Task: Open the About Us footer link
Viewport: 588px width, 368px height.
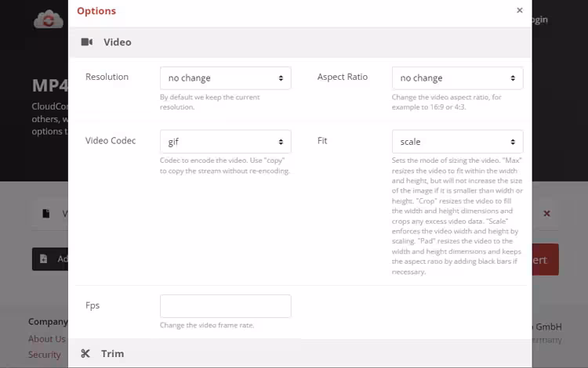Action: tap(47, 339)
